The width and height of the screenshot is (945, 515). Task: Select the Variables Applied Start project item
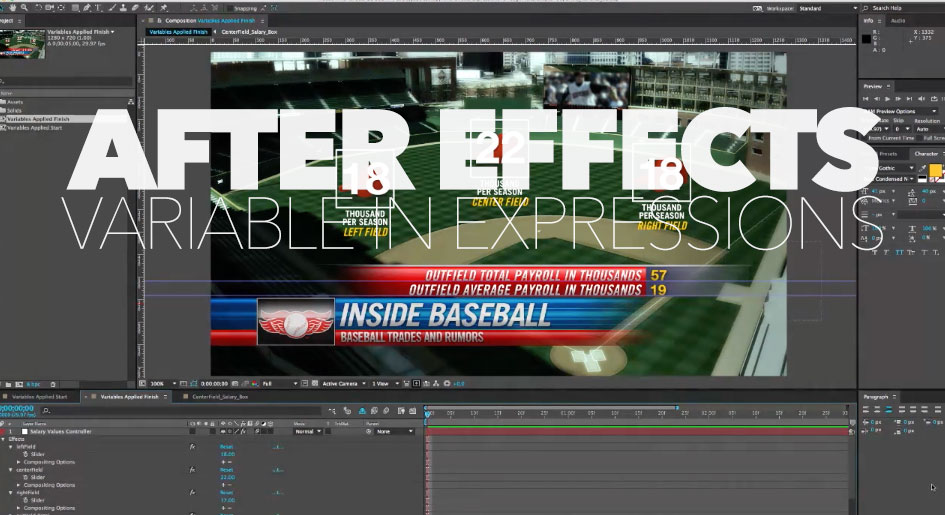click(34, 128)
